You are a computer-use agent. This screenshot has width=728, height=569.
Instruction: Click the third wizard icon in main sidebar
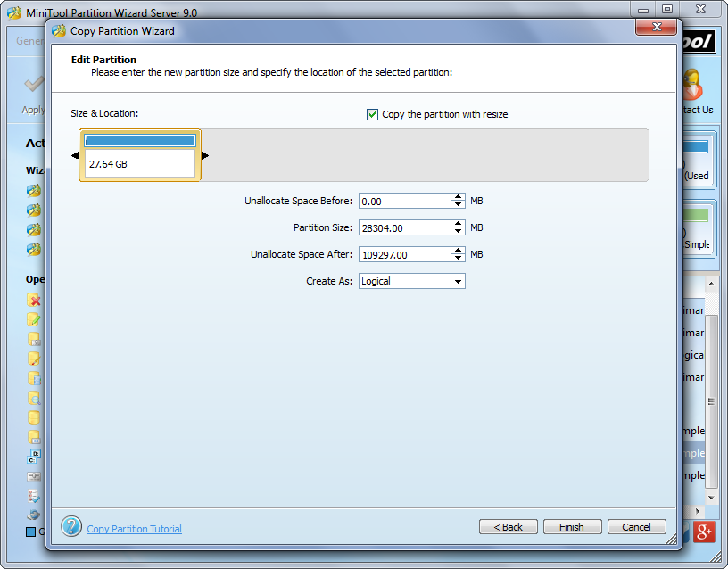point(33,230)
